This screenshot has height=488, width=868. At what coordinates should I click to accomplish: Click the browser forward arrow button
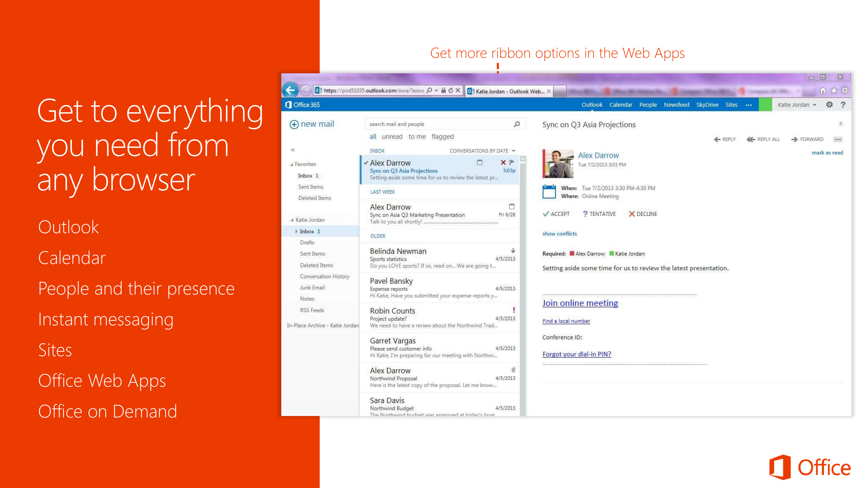(305, 90)
